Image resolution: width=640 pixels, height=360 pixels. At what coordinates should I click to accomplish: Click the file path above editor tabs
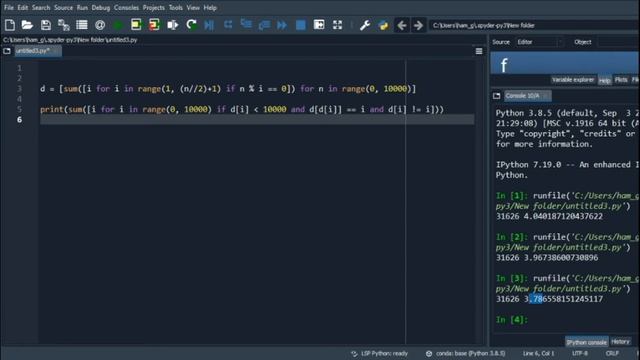click(x=70, y=40)
